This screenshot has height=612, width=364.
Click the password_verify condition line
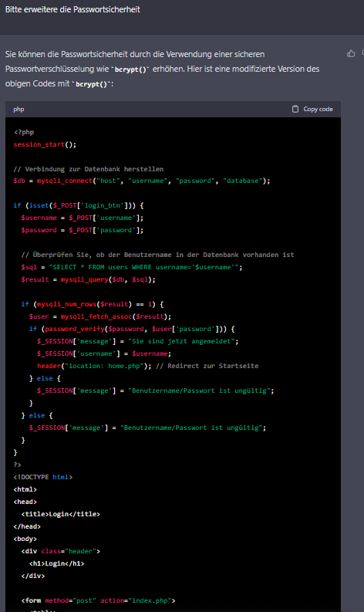click(132, 329)
